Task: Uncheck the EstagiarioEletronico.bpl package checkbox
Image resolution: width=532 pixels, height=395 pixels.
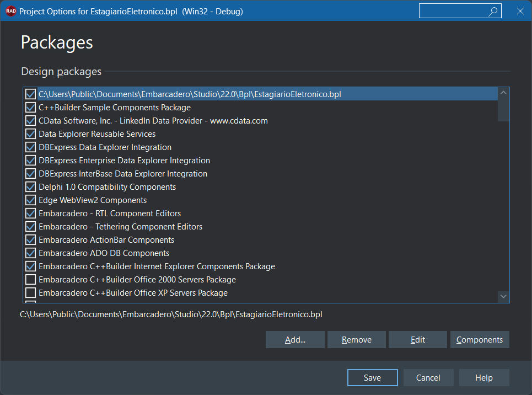Action: 31,94
